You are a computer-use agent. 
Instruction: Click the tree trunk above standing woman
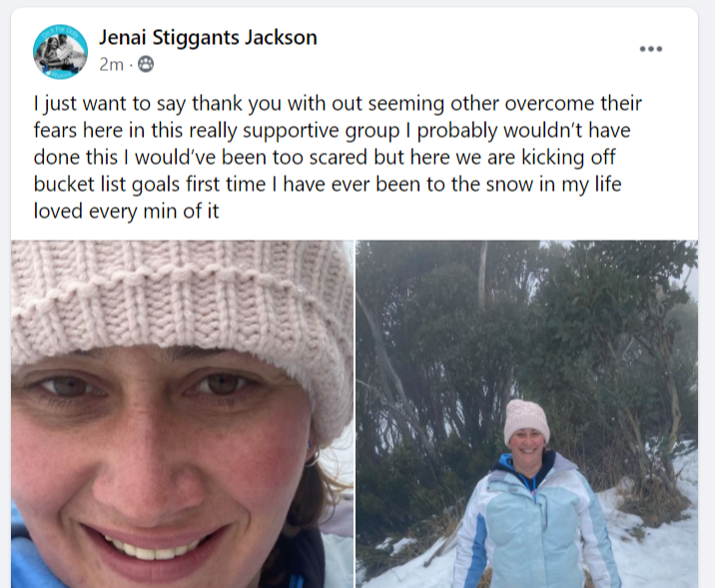coord(482,274)
